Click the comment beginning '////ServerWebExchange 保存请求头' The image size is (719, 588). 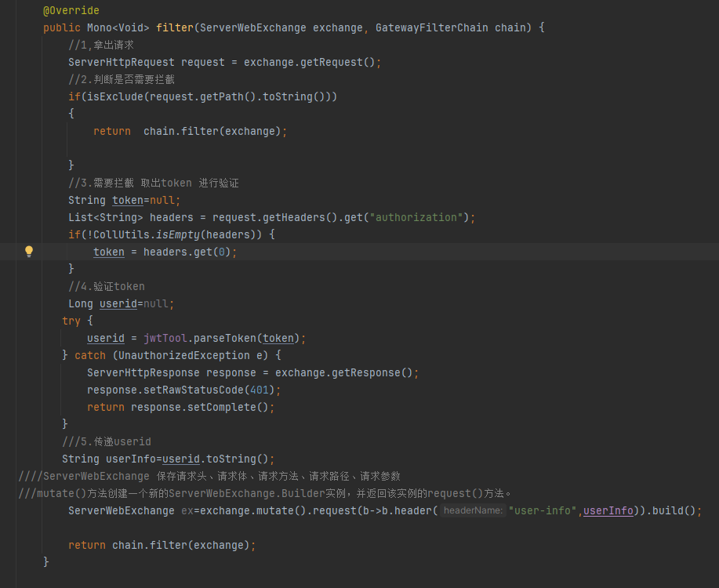209,476
